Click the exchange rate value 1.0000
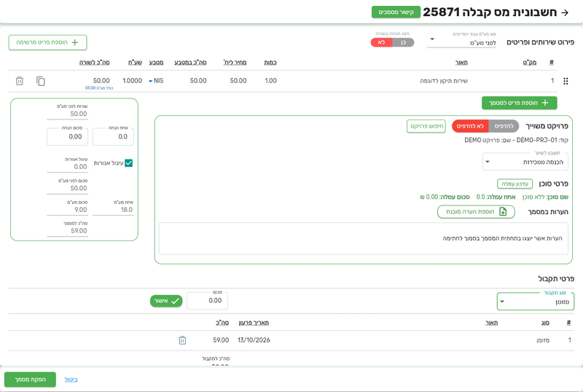 (x=133, y=81)
